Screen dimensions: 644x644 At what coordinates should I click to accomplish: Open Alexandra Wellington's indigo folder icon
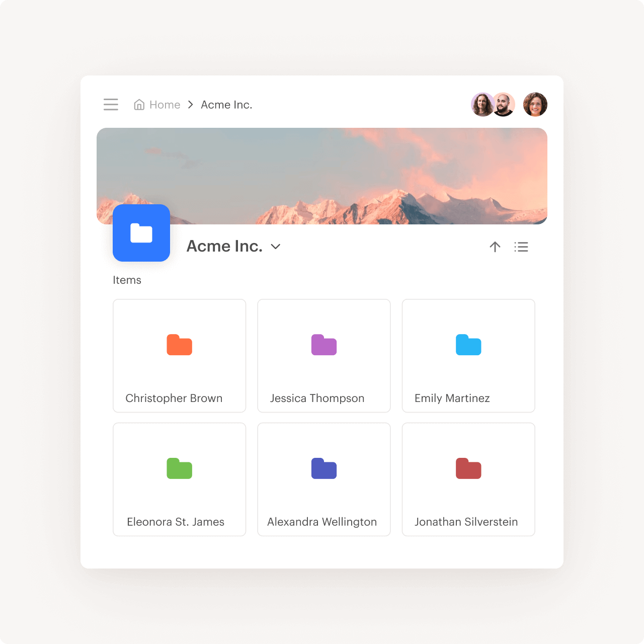point(324,468)
